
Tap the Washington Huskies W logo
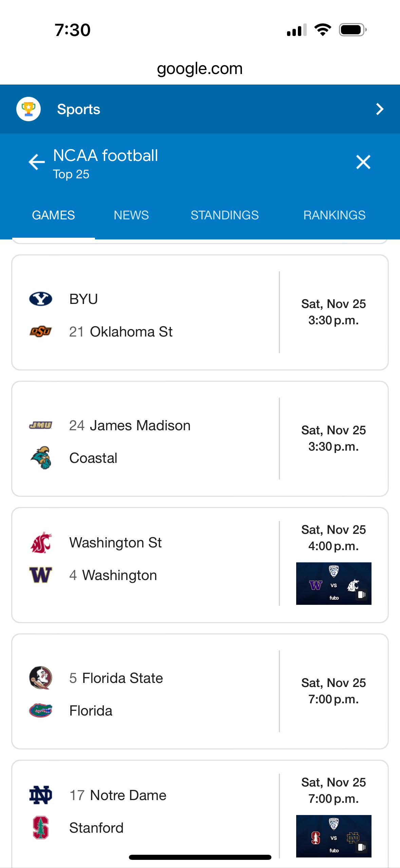coord(41,575)
